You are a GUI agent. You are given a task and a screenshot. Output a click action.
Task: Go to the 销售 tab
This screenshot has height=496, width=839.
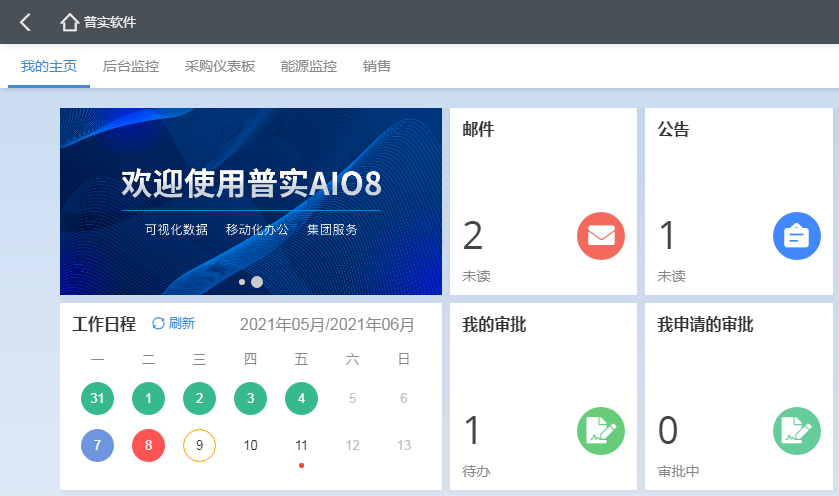377,67
